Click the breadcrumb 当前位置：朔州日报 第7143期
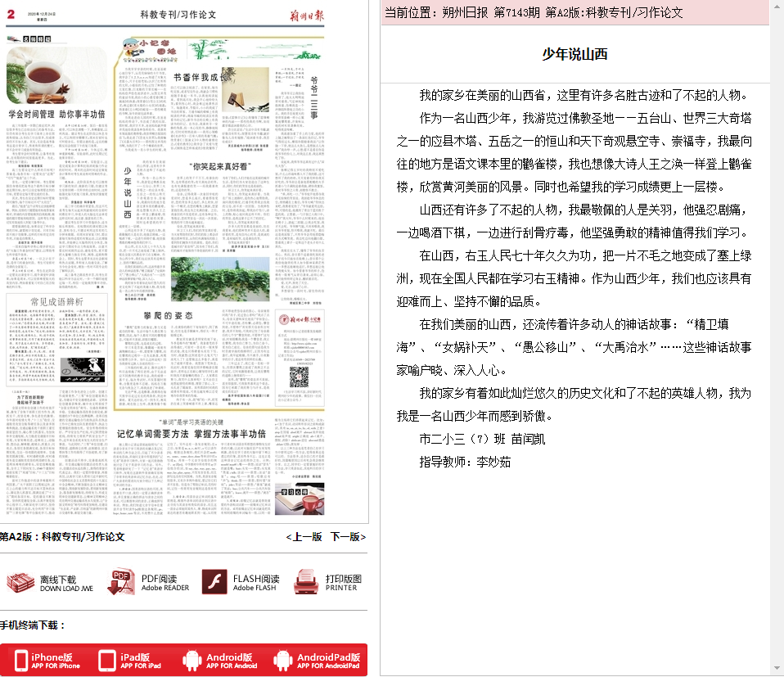The height and width of the screenshot is (677, 784). [462, 12]
